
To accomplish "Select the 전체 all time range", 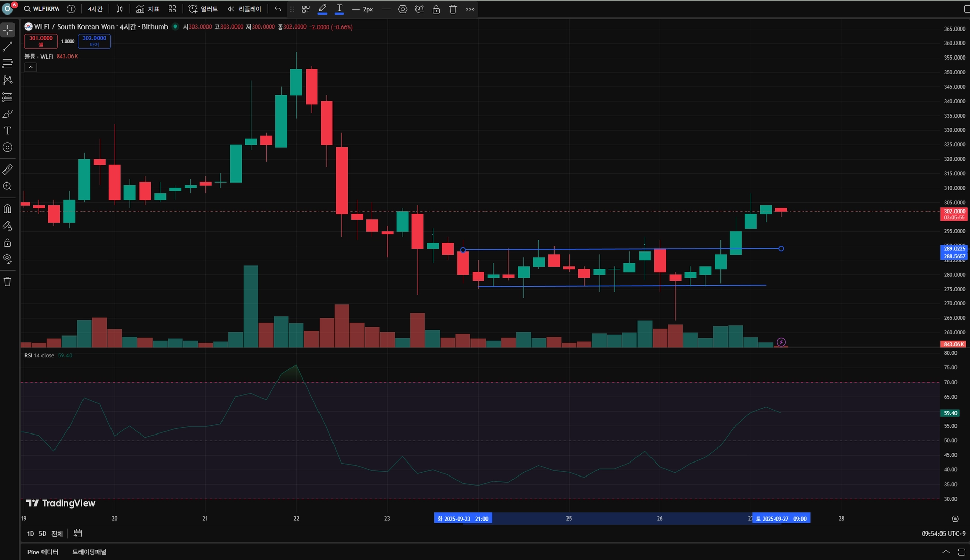I will 57,534.
